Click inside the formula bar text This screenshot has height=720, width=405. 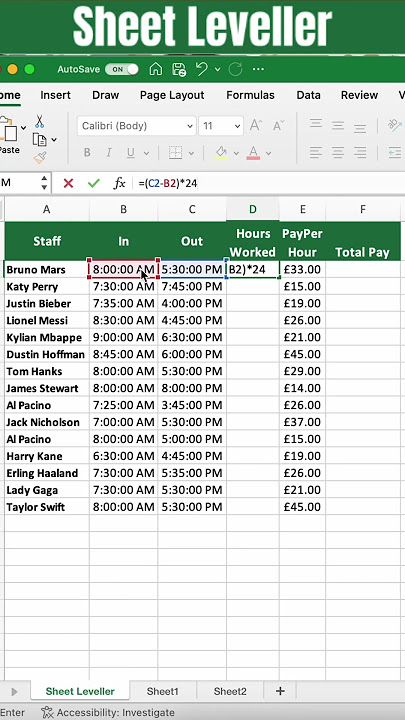[168, 184]
